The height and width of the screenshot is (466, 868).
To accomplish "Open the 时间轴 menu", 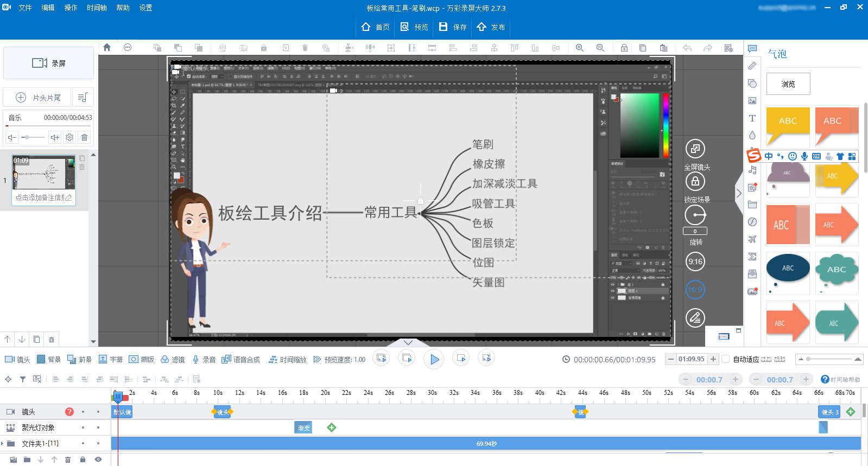I will 97,8.
